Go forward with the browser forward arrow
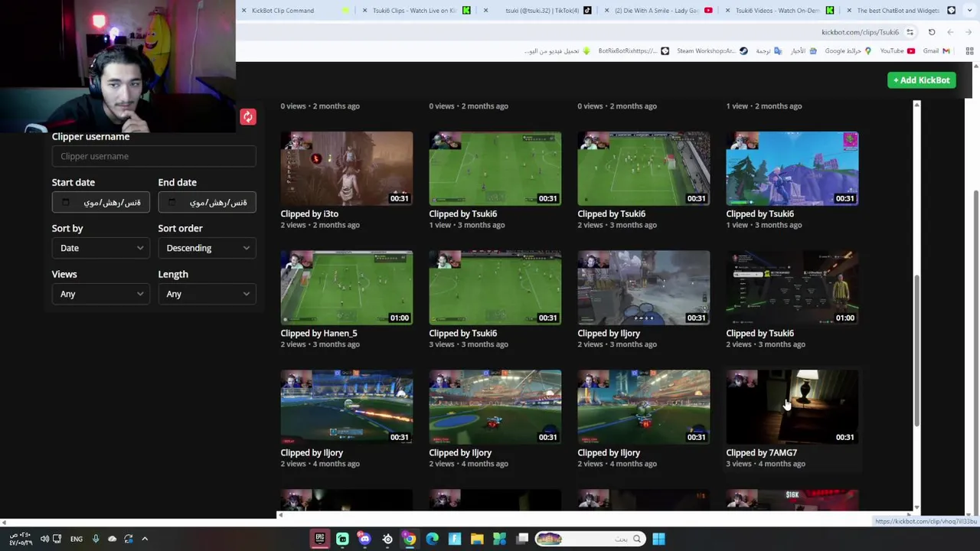This screenshot has width=980, height=551. tap(950, 32)
